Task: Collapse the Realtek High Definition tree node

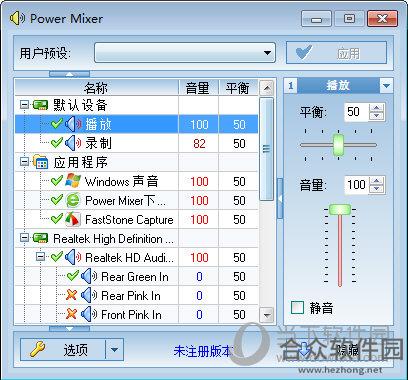Action: coord(24,238)
